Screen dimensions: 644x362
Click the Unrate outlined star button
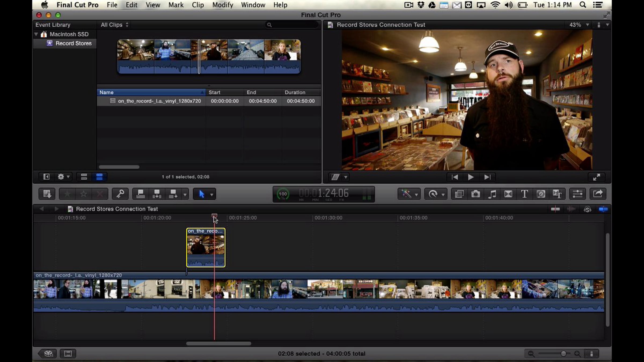coord(83,194)
